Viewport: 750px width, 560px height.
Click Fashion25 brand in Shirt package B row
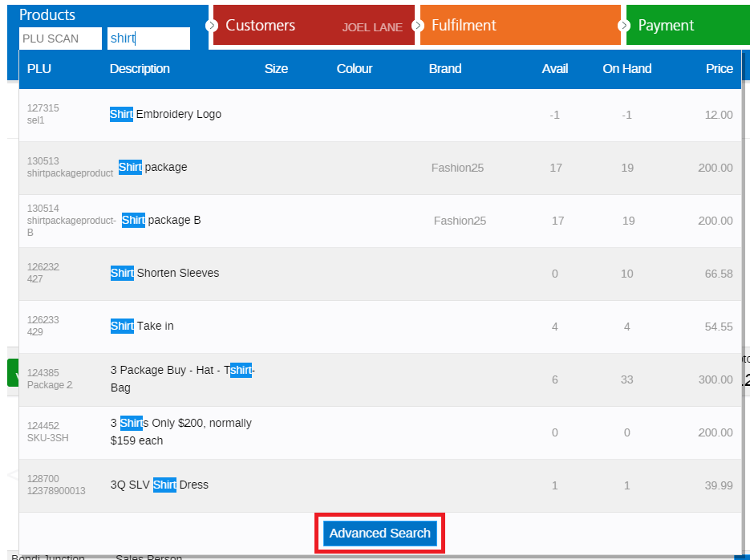[460, 221]
